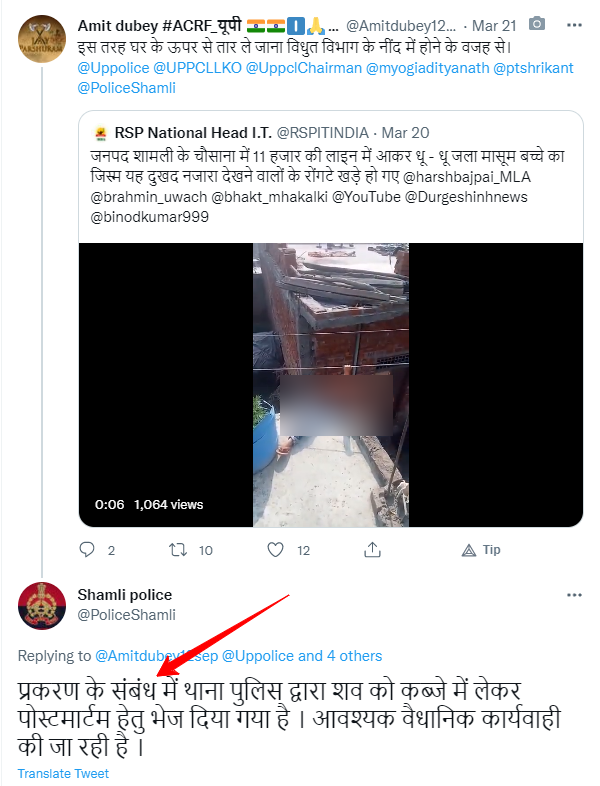Open RSP National Head I.T. avatar
The width and height of the screenshot is (600, 786).
coord(100,131)
